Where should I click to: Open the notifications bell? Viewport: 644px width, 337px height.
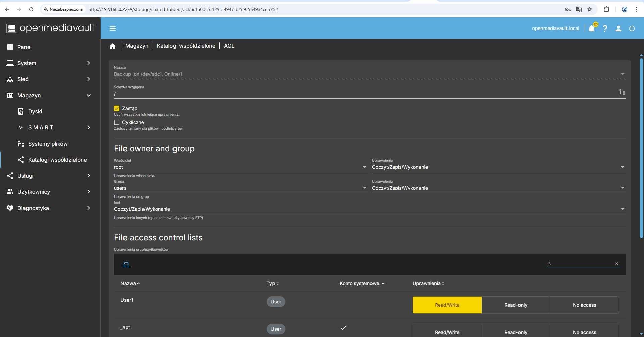click(592, 29)
